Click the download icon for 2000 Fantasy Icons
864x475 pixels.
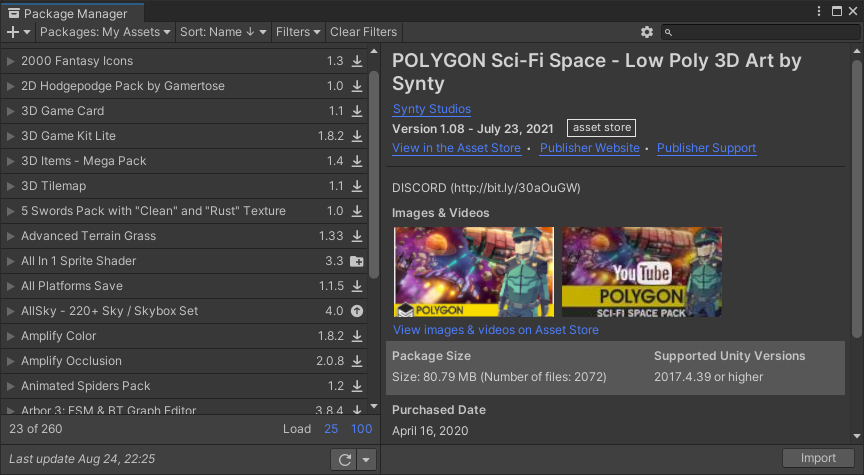click(357, 61)
